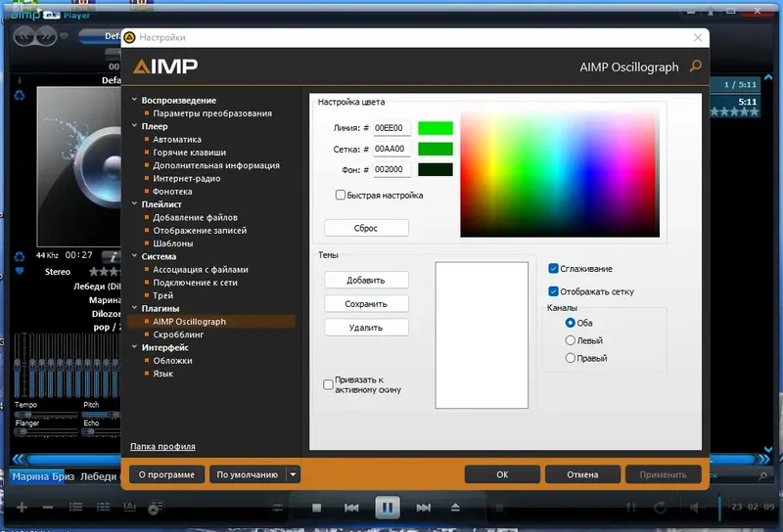The image size is (783, 532).
Task: Select the Левый channel radio button
Action: click(570, 340)
